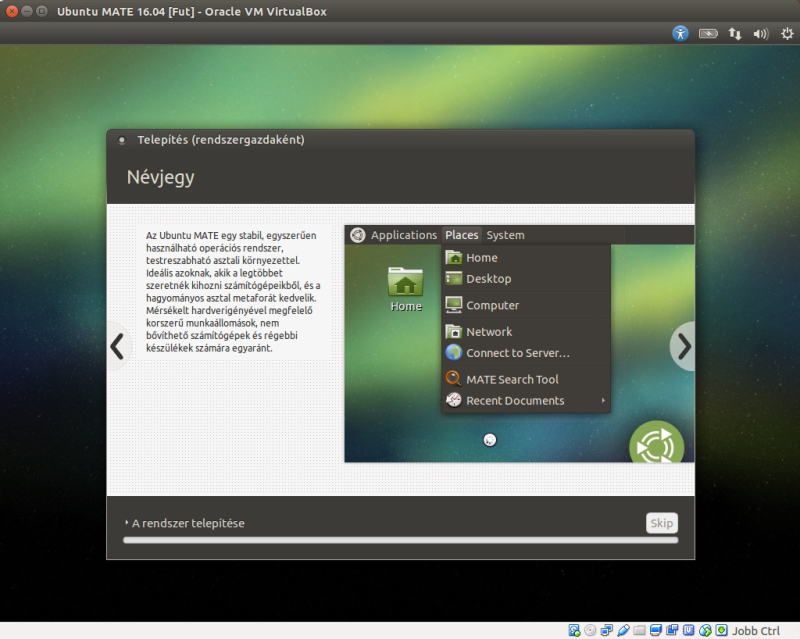
Task: Click the Ubuntu MATE description paragraph
Action: [233, 292]
